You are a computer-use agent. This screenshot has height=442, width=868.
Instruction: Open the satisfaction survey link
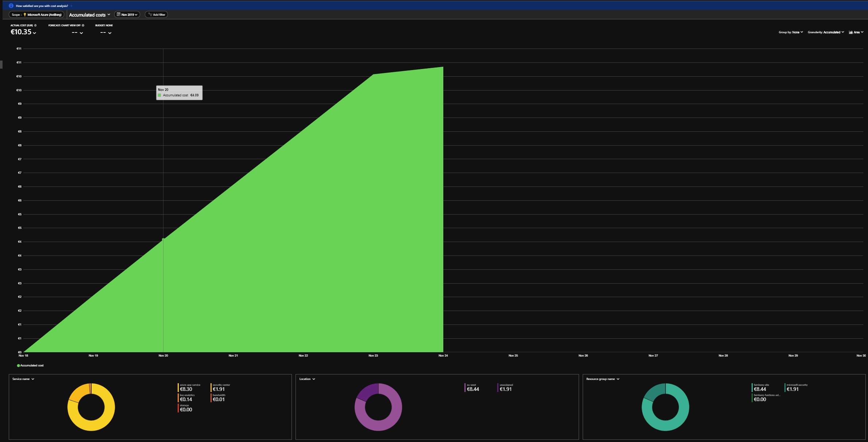[42, 6]
